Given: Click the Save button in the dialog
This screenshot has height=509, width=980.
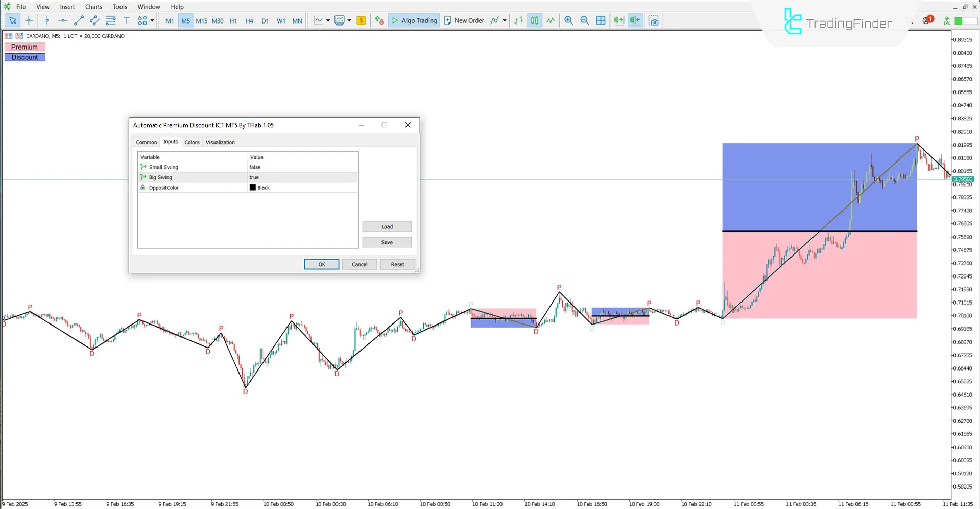Looking at the screenshot, I should click(387, 242).
